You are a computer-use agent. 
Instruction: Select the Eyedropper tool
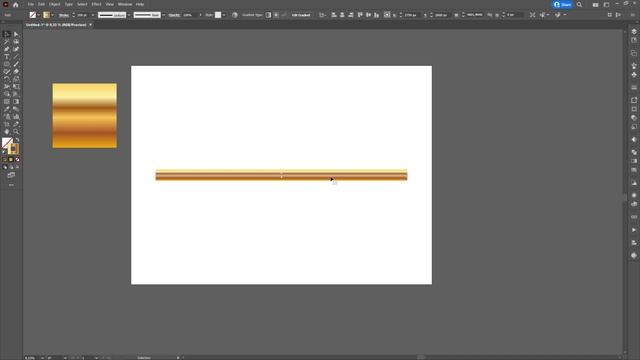pos(7,109)
